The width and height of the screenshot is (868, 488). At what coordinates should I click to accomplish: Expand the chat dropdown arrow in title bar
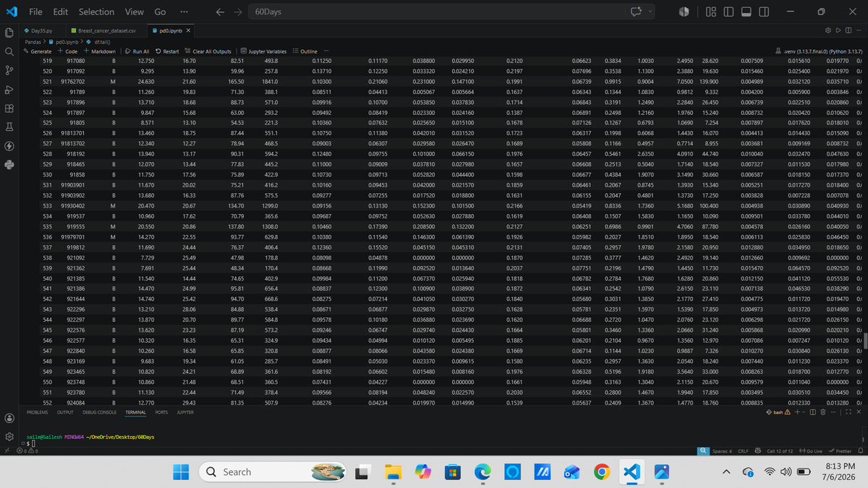click(650, 12)
